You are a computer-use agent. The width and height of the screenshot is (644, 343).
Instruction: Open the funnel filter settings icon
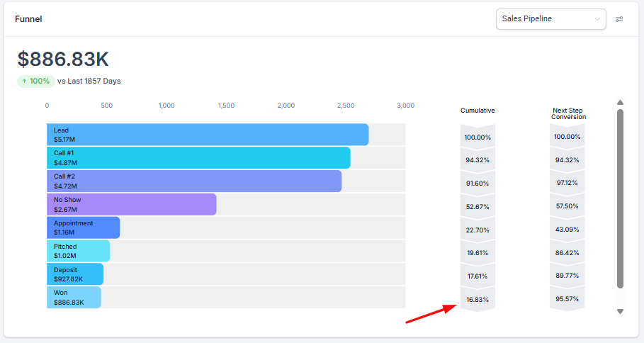pyautogui.click(x=619, y=19)
